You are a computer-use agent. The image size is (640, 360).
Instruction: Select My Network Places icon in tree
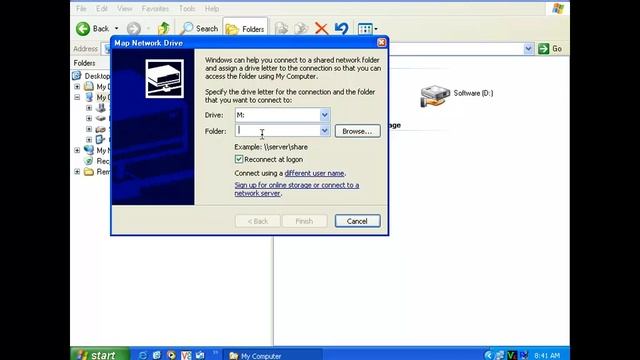coord(89,150)
